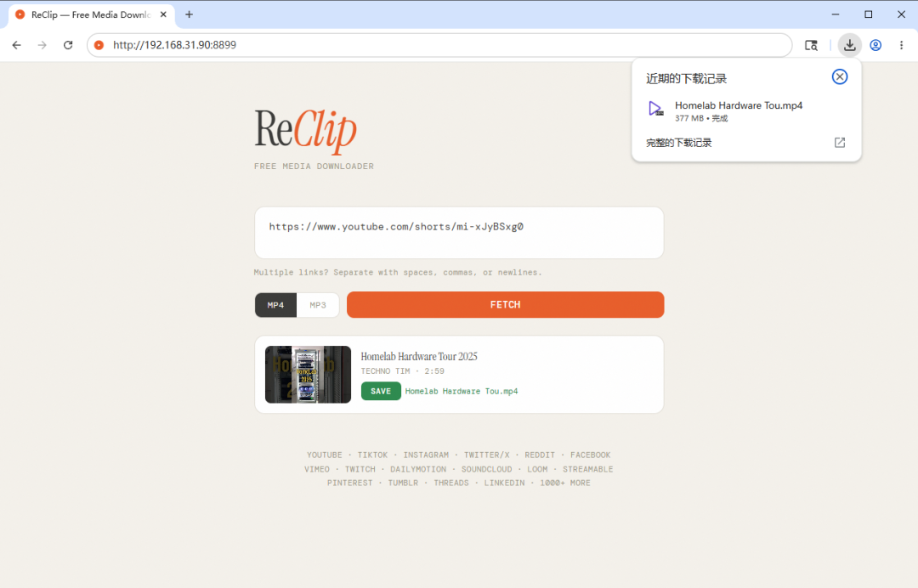
Task: Click the FREE MEDIA DOWNLOADER tagline
Action: pyautogui.click(x=314, y=167)
